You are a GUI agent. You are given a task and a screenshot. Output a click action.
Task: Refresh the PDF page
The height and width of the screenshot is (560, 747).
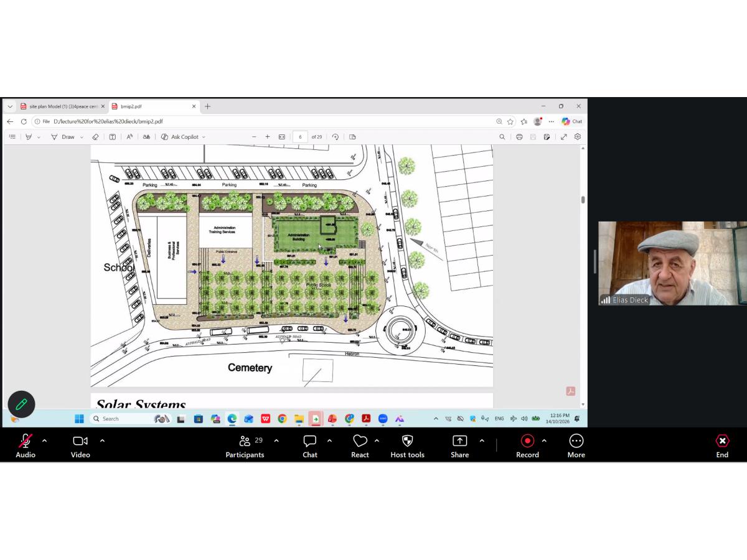(x=24, y=121)
